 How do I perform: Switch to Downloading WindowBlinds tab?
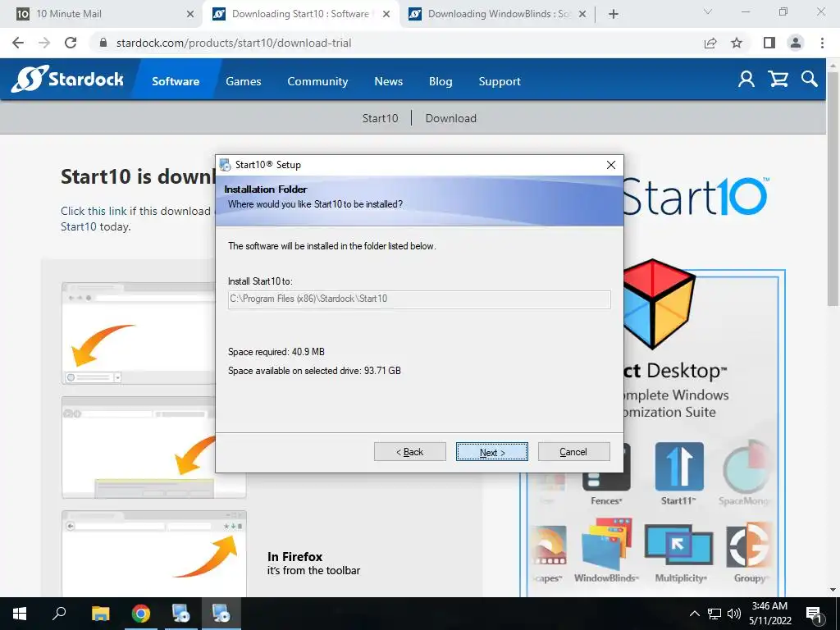point(498,14)
